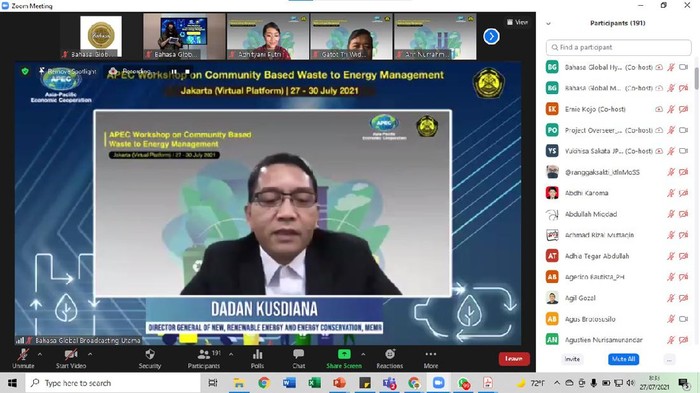700x393 pixels.
Task: Open the View menu at top right
Action: point(517,22)
